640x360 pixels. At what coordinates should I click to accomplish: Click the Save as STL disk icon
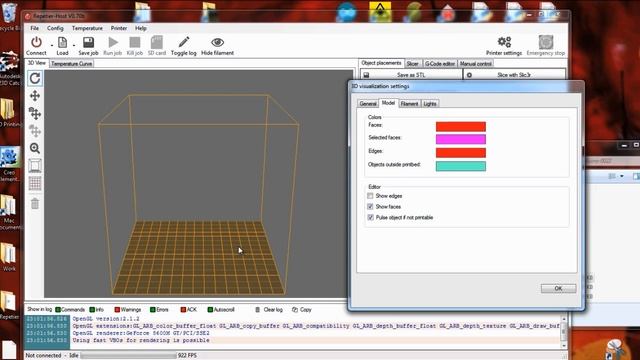point(366,75)
